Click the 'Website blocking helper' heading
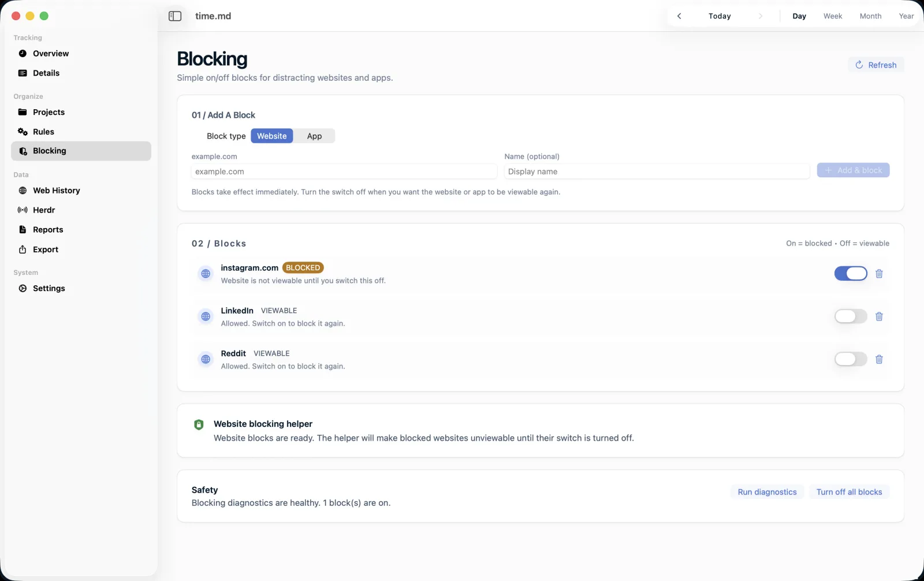 coord(263,424)
